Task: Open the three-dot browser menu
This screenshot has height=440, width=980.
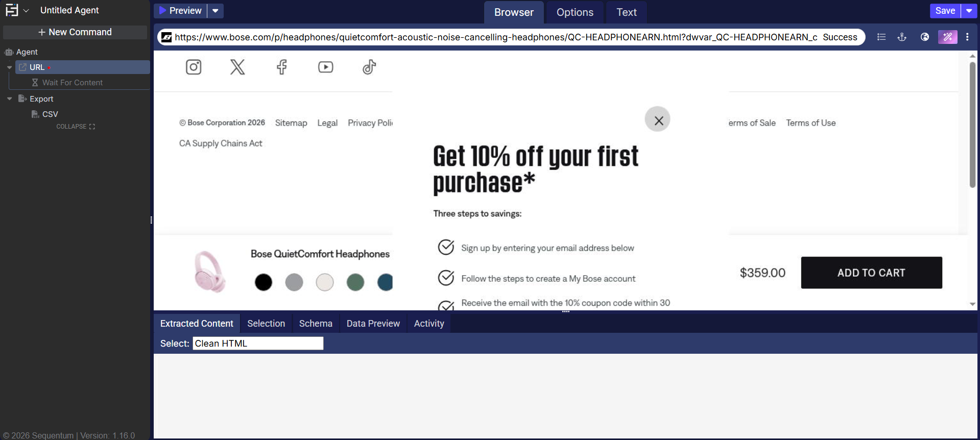Action: pos(967,37)
